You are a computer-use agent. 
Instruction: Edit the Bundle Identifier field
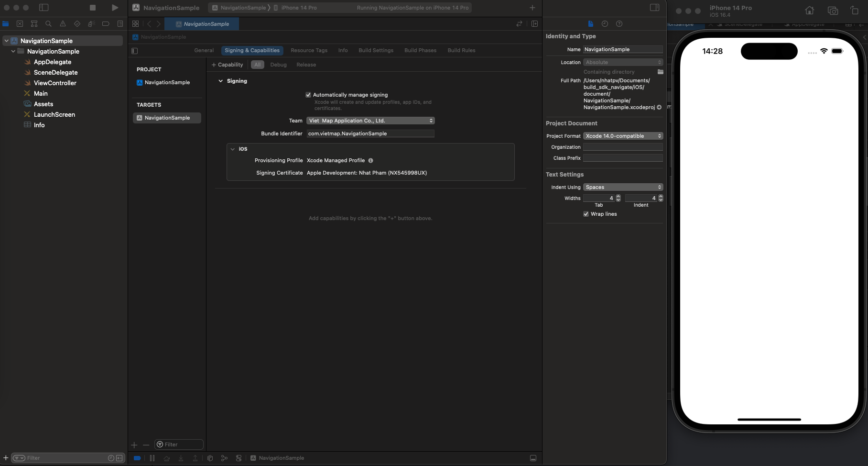coord(370,133)
